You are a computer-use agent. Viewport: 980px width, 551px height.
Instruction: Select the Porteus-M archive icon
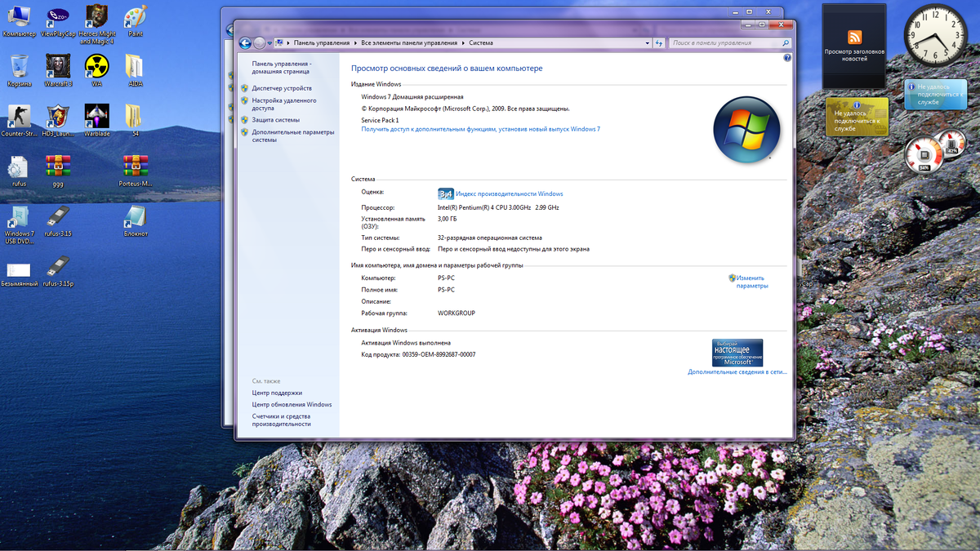136,171
